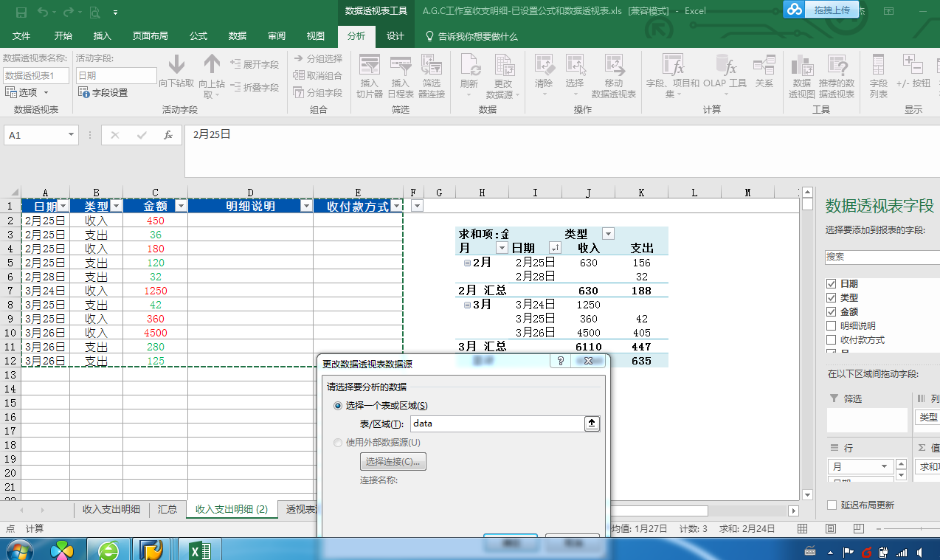Click 折叠字段 collapse field
This screenshot has width=940, height=560.
(x=255, y=87)
